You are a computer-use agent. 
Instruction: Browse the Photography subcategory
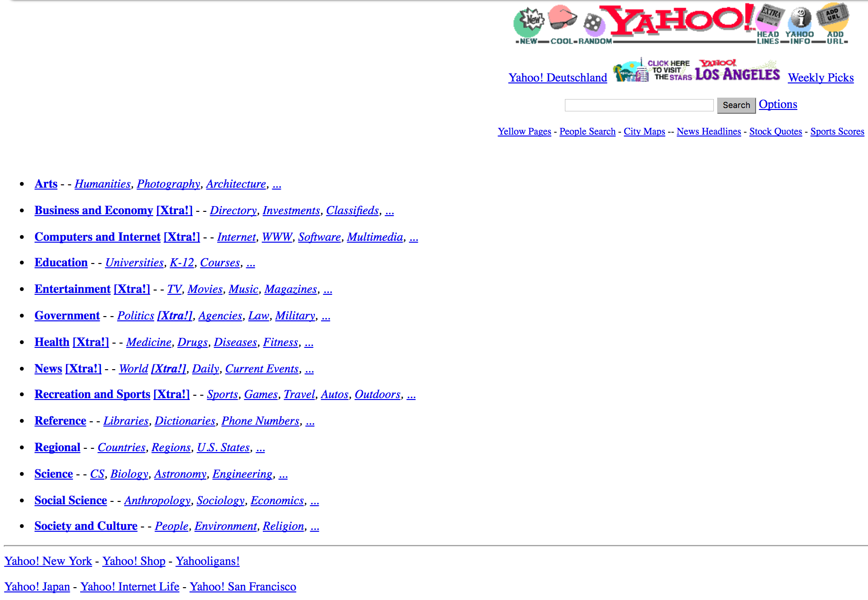click(168, 184)
